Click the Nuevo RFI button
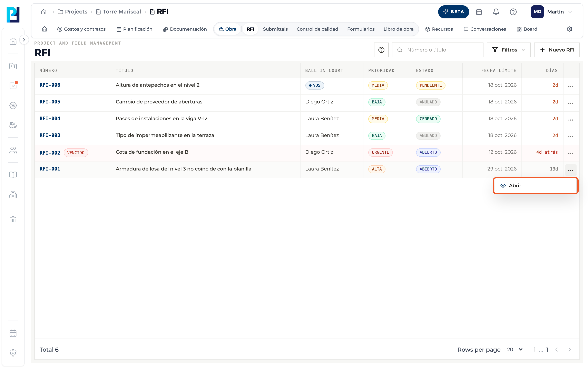This screenshot has width=588, height=368. (x=557, y=50)
